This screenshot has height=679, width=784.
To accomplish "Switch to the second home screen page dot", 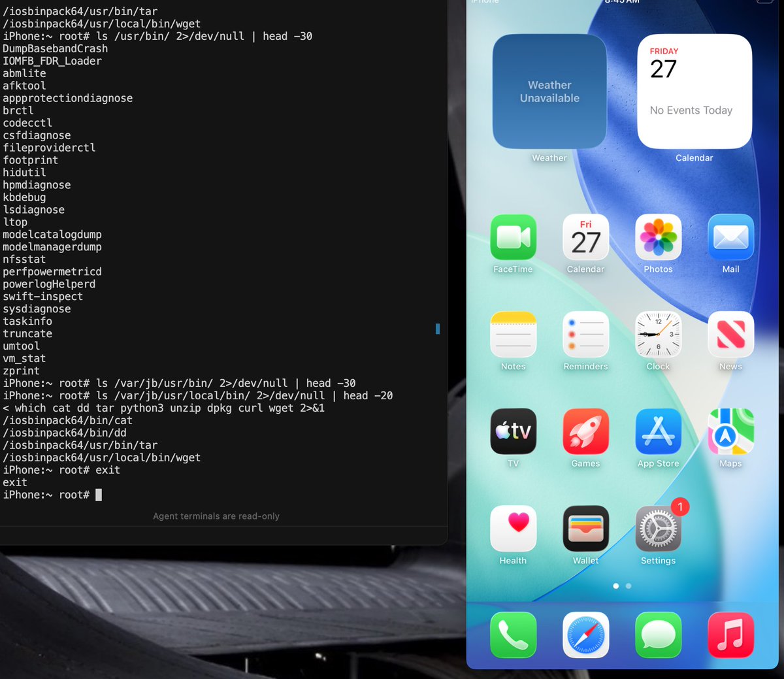I will click(629, 586).
